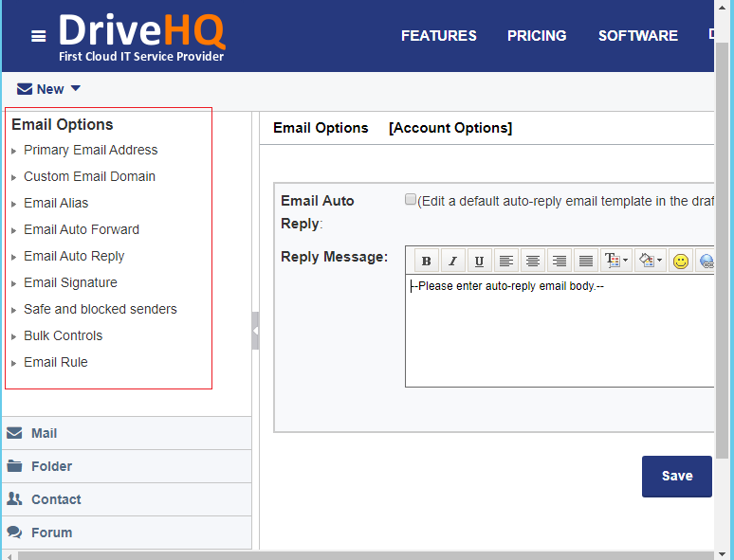Image resolution: width=734 pixels, height=560 pixels.
Task: Expand arrow beside Bulk Controls
Action: [13, 336]
